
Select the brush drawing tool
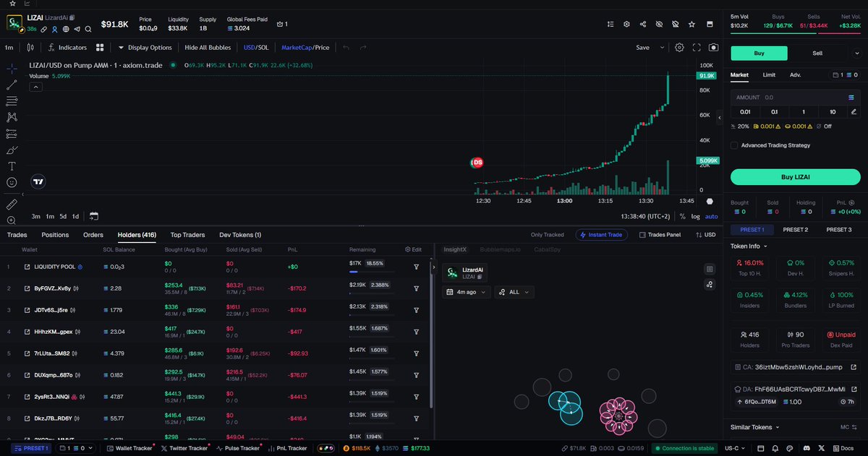point(12,150)
